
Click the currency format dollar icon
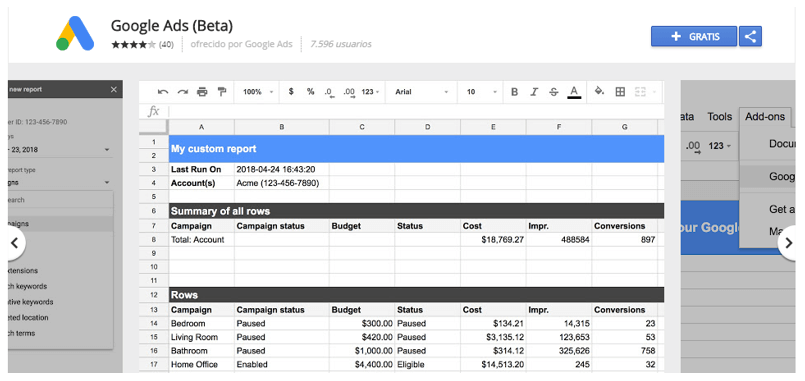(x=291, y=92)
